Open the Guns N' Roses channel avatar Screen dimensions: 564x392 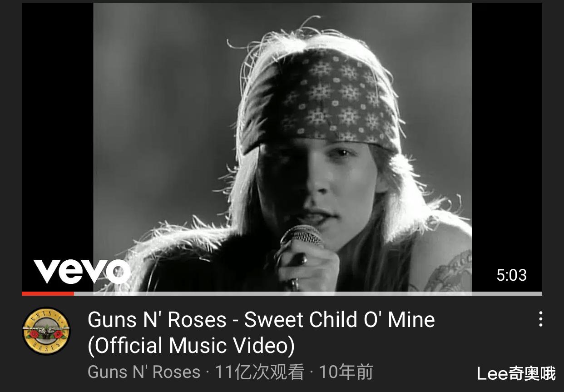[x=46, y=331]
